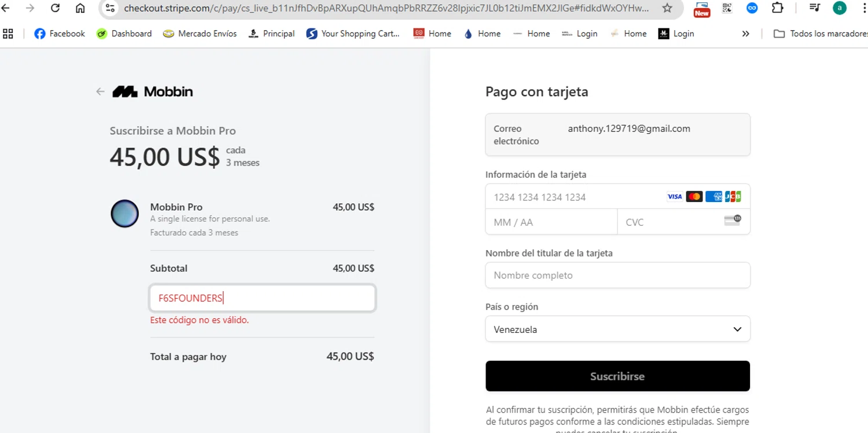868x433 pixels.
Task: Show hidden bookmarks with double chevron
Action: (x=745, y=34)
